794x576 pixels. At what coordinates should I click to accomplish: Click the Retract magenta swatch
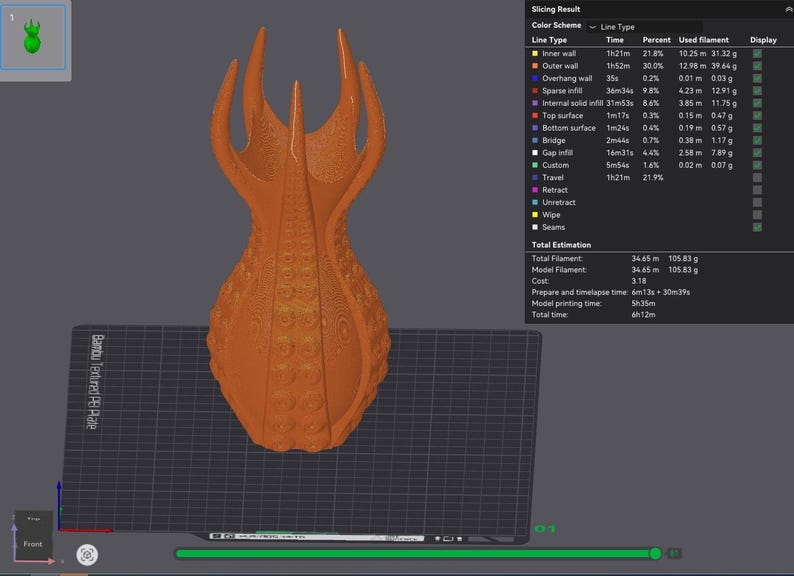[x=535, y=190]
